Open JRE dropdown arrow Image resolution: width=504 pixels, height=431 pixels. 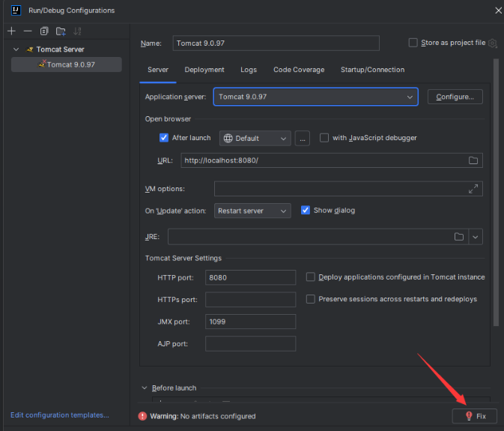coord(476,237)
